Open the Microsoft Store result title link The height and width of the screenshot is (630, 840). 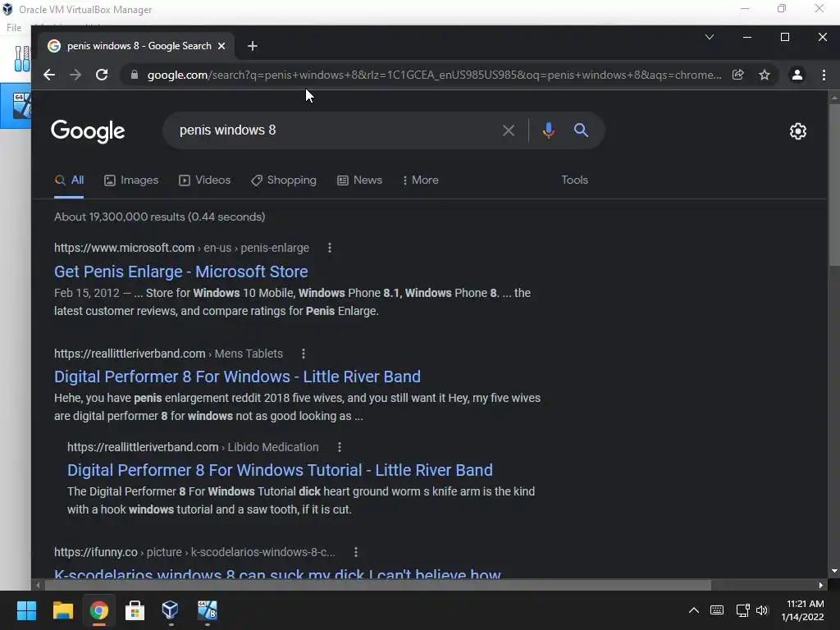click(181, 272)
